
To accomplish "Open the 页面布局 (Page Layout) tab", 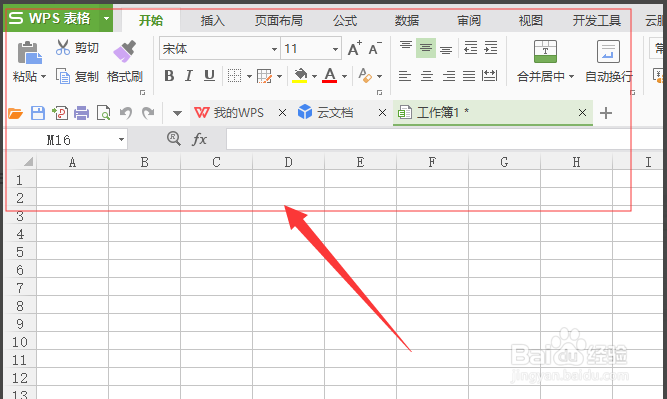I will pyautogui.click(x=279, y=20).
